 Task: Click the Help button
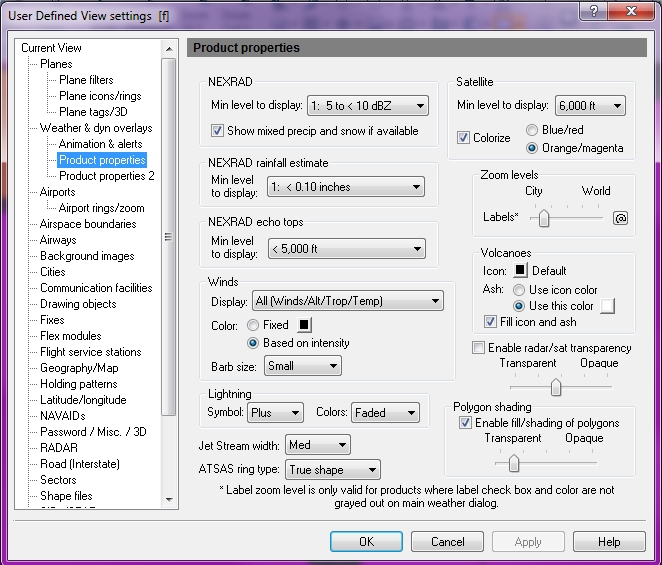click(x=609, y=541)
